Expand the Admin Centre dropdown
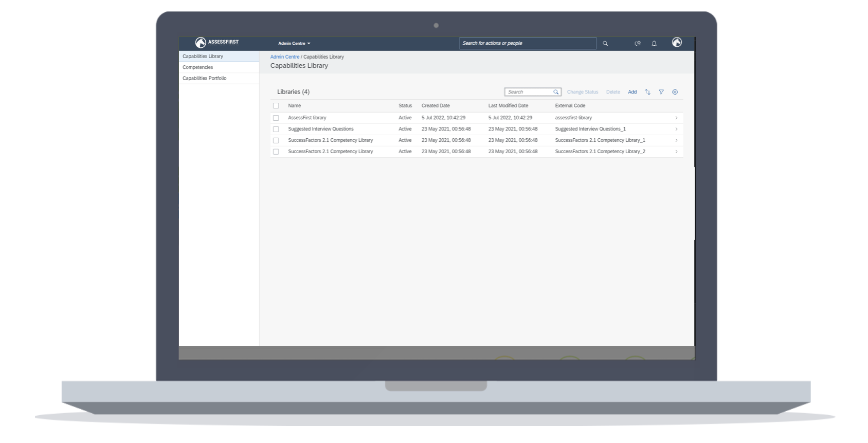Image resolution: width=868 pixels, height=443 pixels. (294, 44)
